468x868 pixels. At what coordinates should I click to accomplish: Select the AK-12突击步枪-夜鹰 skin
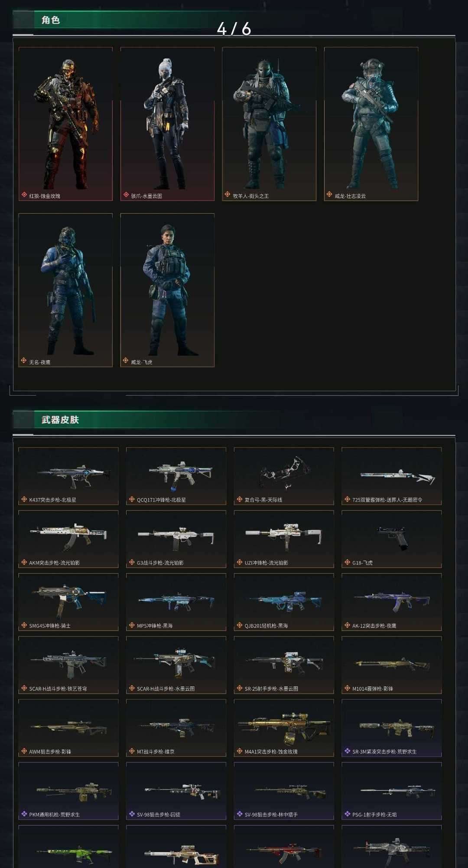392,602
